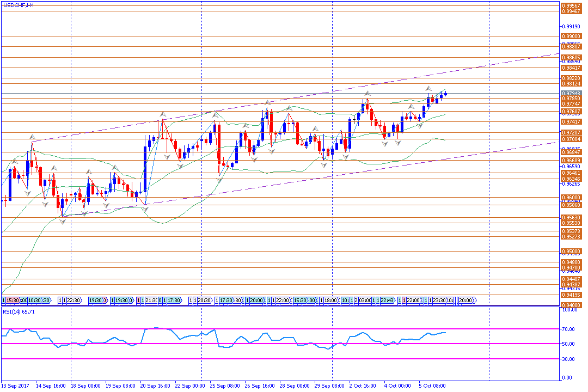The width and height of the screenshot is (588, 392).
Task: Click the down fractal below the 20 Sep low
Action: (x=145, y=209)
